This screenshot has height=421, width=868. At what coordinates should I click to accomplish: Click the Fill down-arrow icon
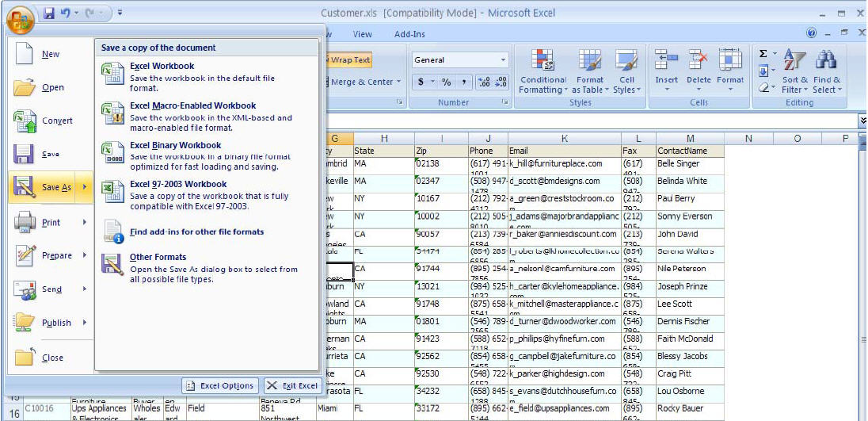point(763,71)
